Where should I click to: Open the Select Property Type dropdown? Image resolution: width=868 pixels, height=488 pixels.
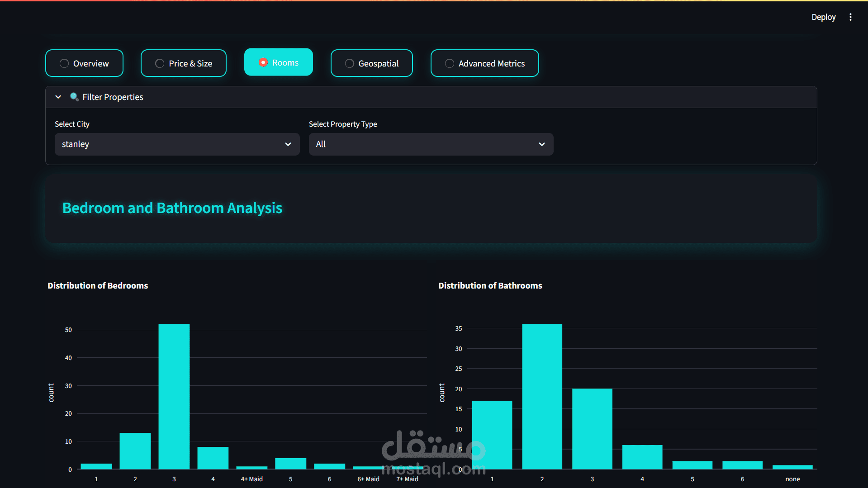coord(431,144)
